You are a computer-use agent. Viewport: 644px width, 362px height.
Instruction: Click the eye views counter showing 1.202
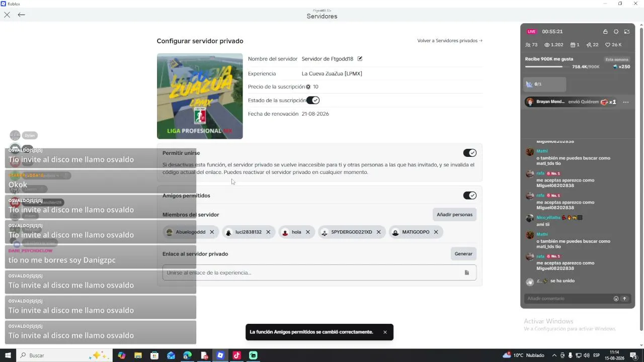[554, 45]
